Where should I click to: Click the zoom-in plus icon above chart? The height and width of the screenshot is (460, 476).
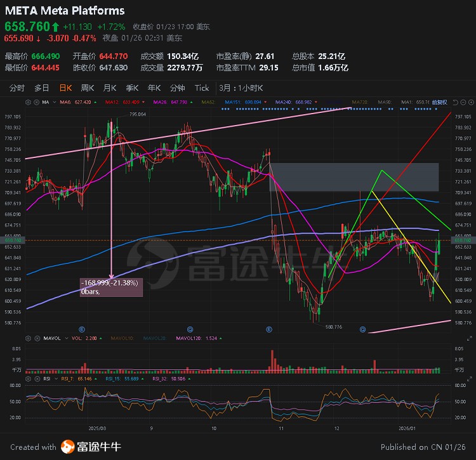point(471,103)
